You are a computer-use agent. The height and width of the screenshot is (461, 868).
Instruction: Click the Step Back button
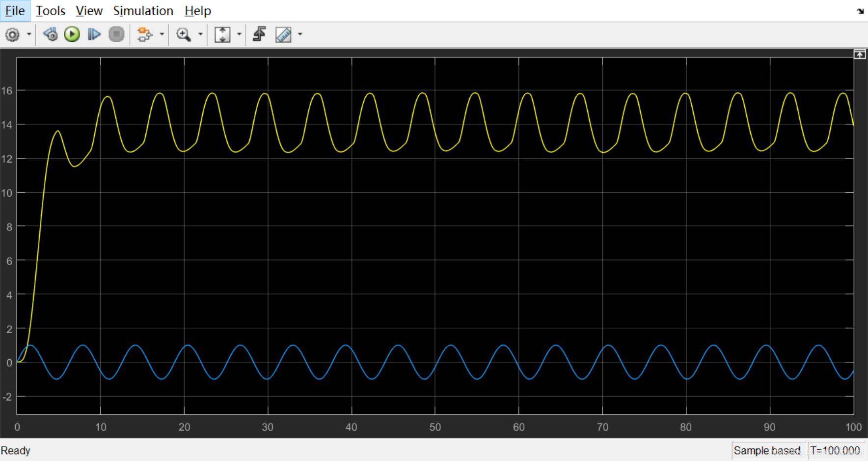point(50,34)
